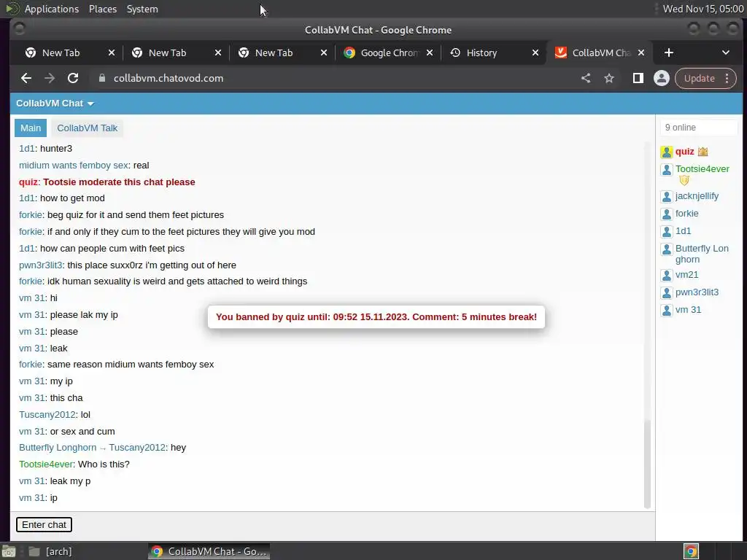Click pwn3r3lit3's avatar icon in user list
747x560 pixels.
[x=667, y=293]
